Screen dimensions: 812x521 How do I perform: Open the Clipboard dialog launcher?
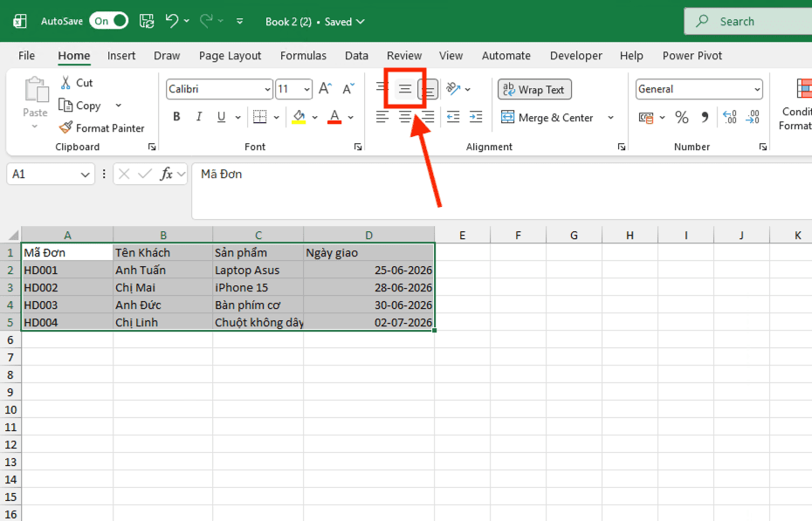(x=152, y=147)
